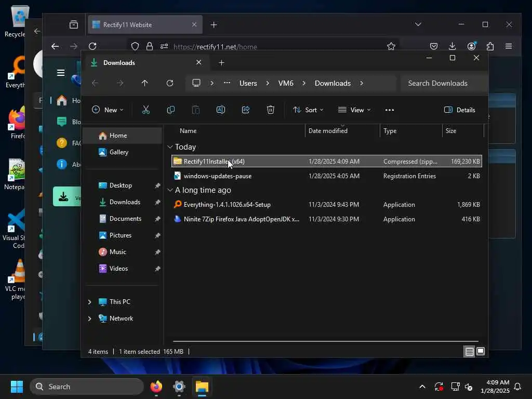Click the Share icon in Explorer toolbar
Image resolution: width=532 pixels, height=399 pixels.
click(x=246, y=110)
